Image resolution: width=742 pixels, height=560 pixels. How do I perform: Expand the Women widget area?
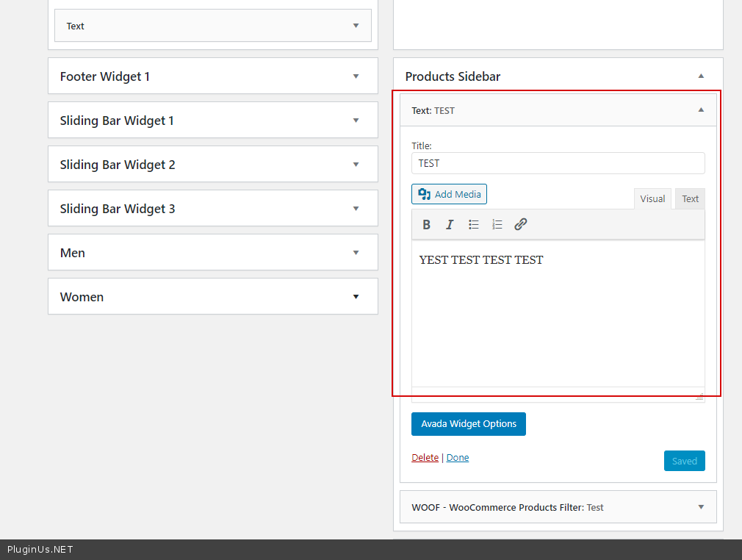click(x=356, y=297)
